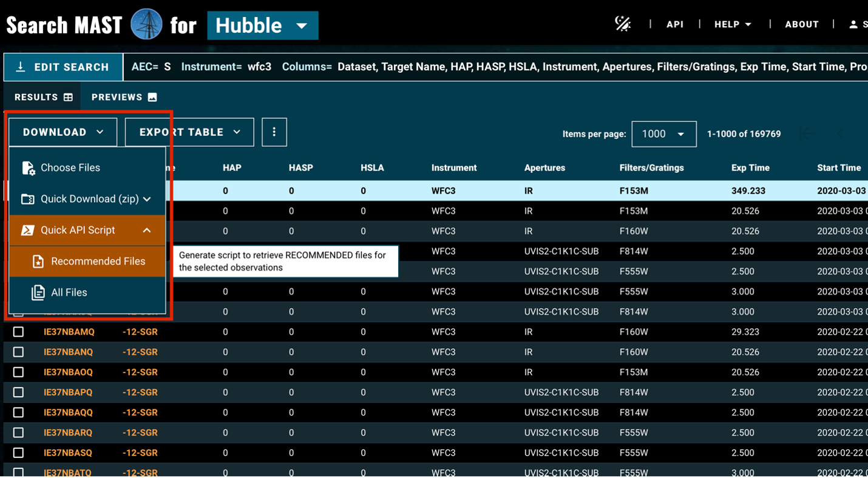Click the exposure time value 349.233
The width and height of the screenshot is (868, 478).
point(748,190)
